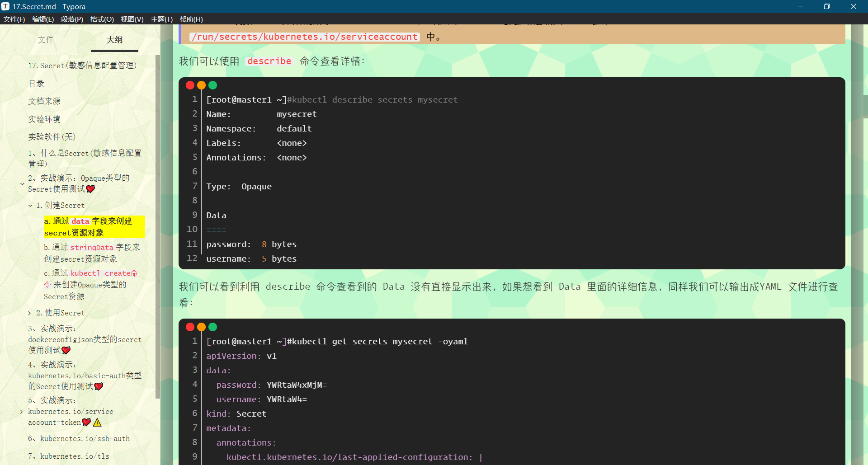Expand the 2.使用Secret chevron
This screenshot has width=868, height=465.
point(29,313)
